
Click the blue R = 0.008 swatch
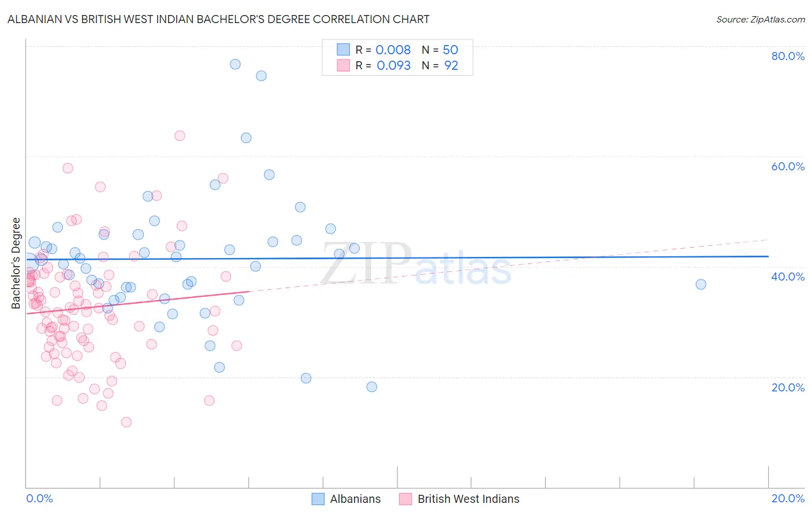point(344,50)
